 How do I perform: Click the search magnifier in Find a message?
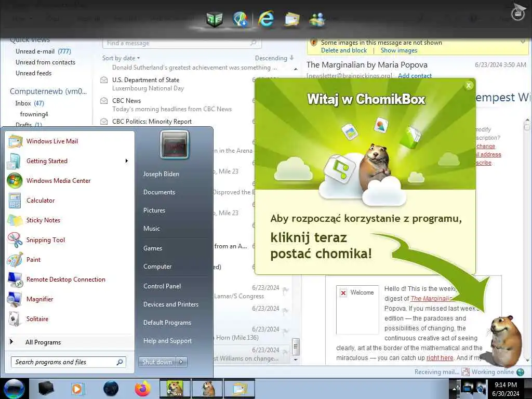[253, 43]
